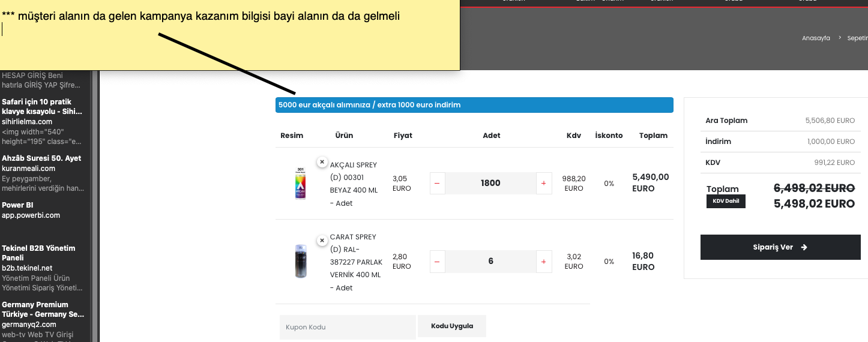Click the Sipariş Ver order button
This screenshot has height=342, width=868.
(780, 247)
